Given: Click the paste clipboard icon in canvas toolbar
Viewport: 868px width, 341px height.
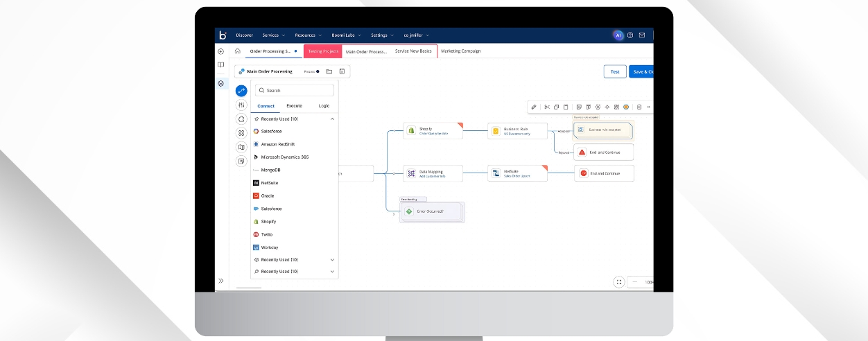Looking at the screenshot, I should point(566,107).
